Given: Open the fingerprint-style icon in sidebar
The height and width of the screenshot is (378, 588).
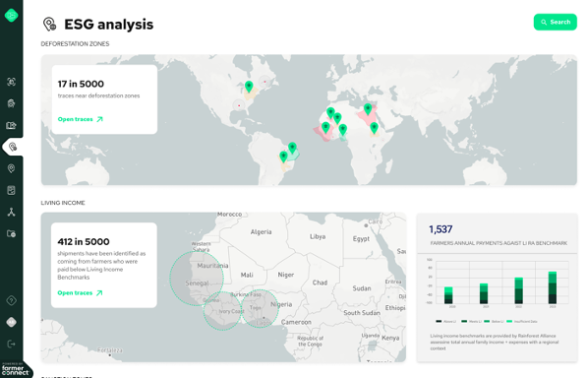Looking at the screenshot, I should [x=11, y=103].
